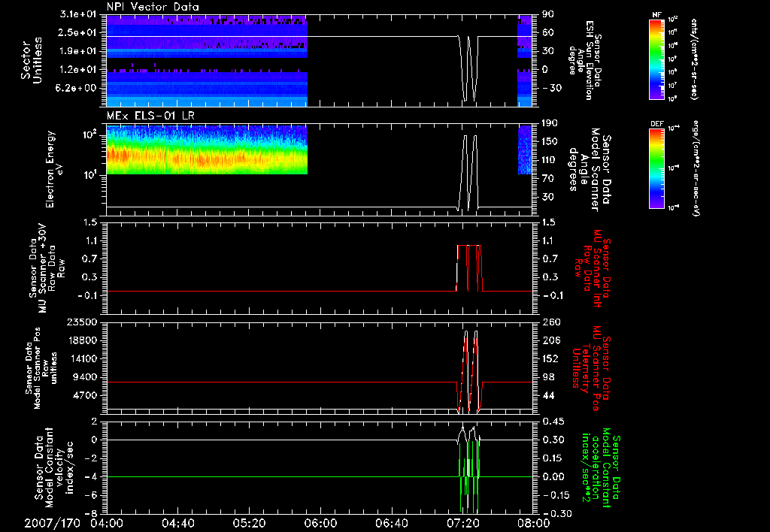The image size is (770, 532).
Task: Click the 23500 scanner position tick
Action: (82, 322)
